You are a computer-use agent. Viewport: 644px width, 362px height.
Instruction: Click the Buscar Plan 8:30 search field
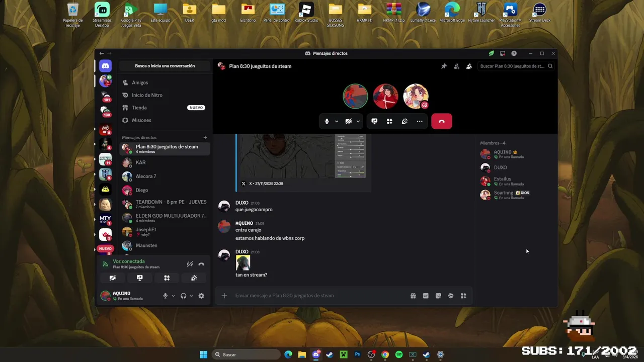(x=516, y=66)
